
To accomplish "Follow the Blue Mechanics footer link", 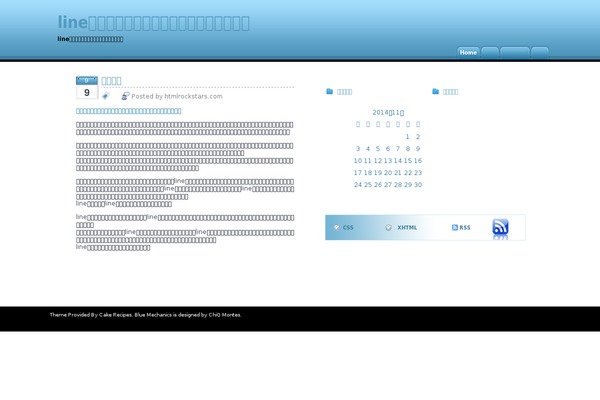I will (x=153, y=315).
